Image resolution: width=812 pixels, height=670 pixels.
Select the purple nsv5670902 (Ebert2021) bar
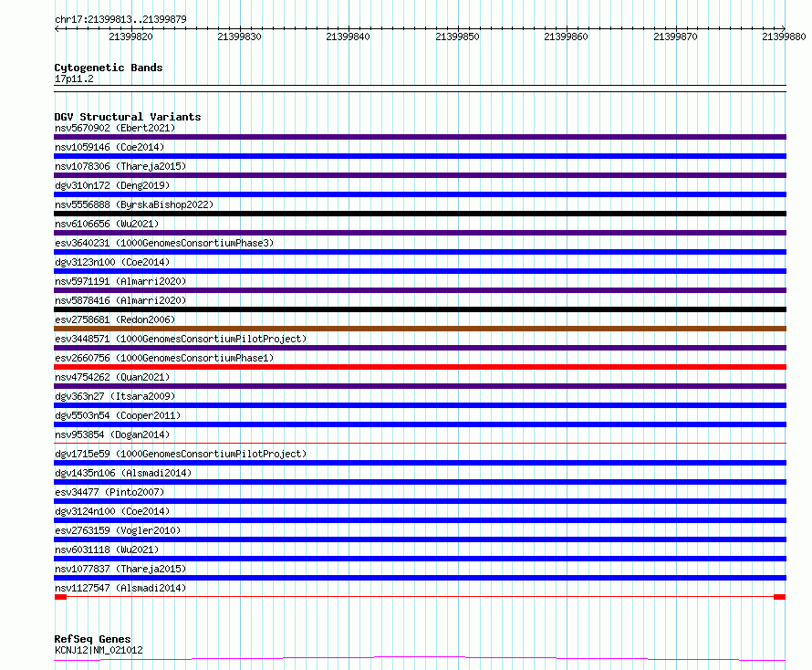420,137
